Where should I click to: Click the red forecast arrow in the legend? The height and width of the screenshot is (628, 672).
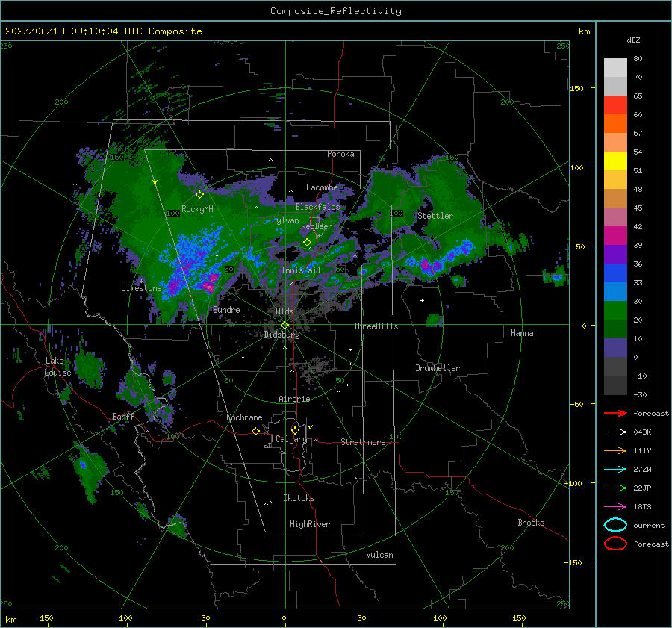615,413
